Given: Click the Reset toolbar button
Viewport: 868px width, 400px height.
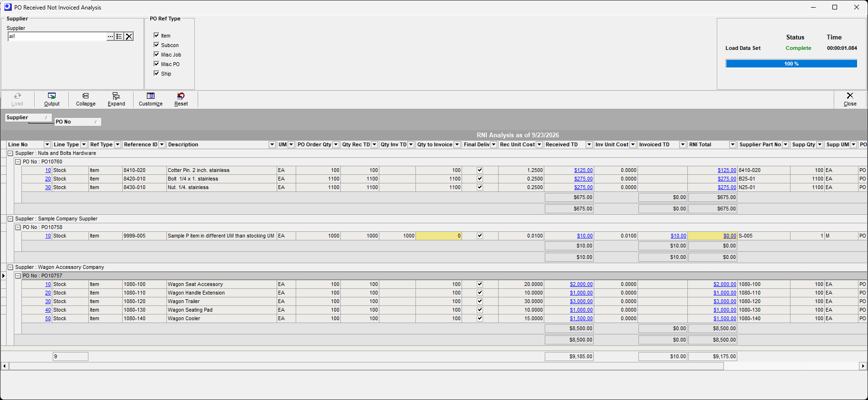Looking at the screenshot, I should [x=181, y=100].
